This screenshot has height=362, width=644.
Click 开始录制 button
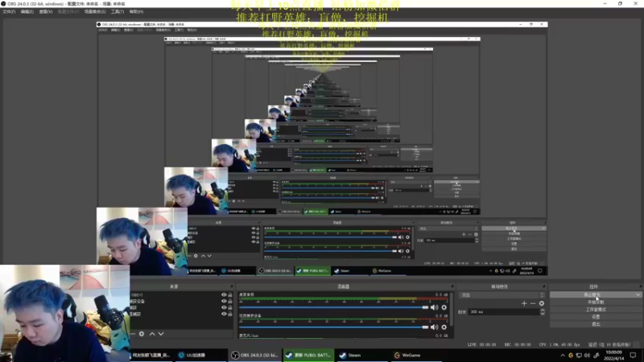tap(596, 302)
